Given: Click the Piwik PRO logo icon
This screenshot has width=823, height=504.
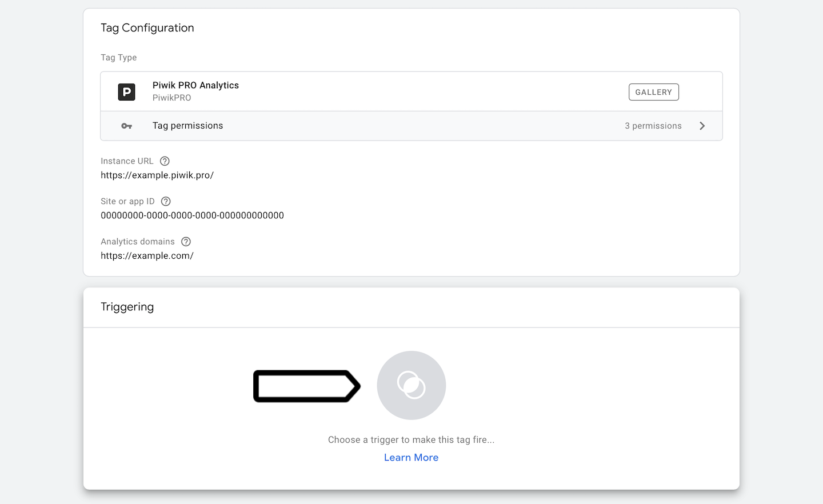Looking at the screenshot, I should pos(126,92).
